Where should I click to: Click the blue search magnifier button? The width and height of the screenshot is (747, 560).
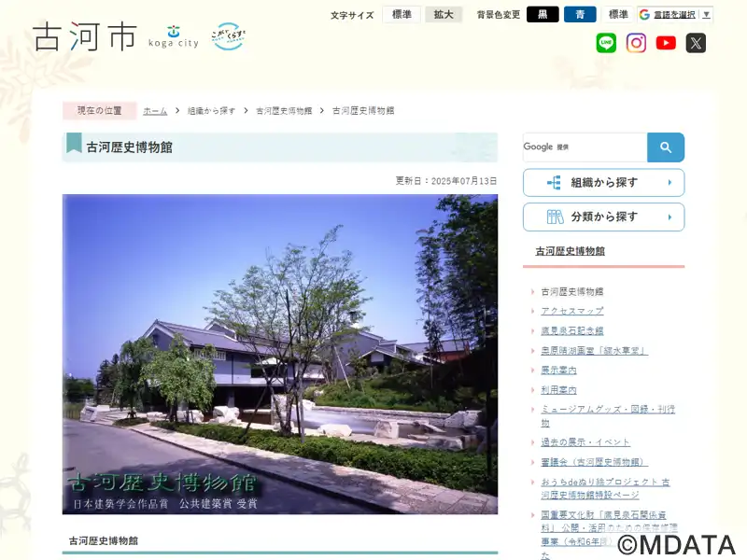click(x=666, y=147)
